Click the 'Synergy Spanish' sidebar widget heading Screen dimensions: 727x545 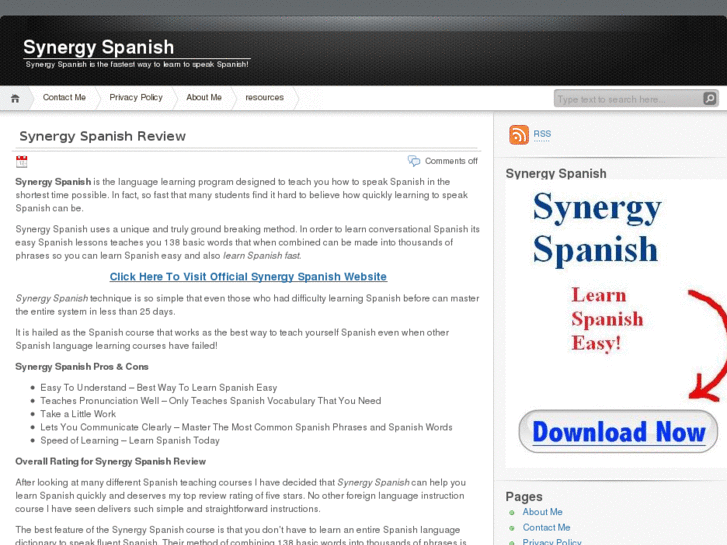[x=556, y=173]
